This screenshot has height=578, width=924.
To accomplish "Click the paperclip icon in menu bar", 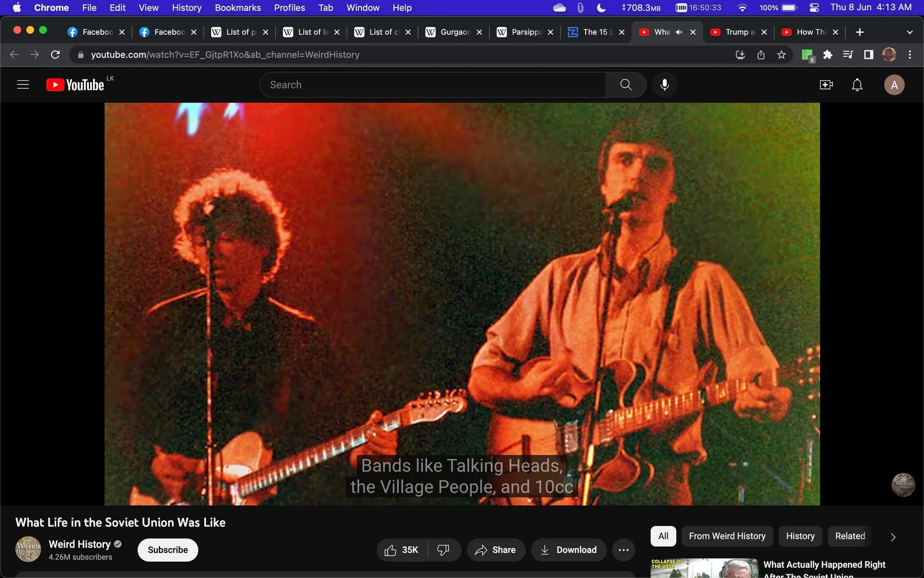I will coord(580,8).
